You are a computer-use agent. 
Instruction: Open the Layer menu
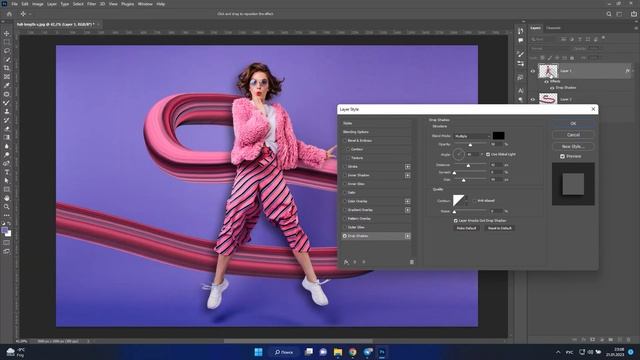52,4
